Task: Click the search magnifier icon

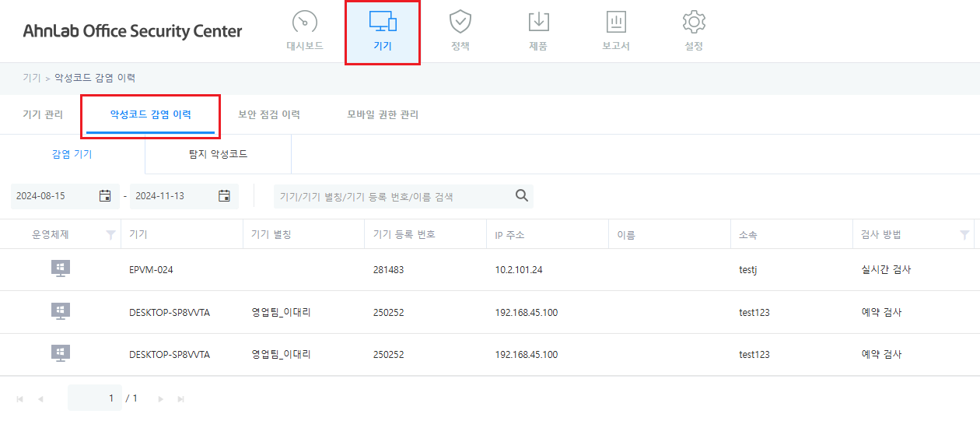Action: coord(522,196)
